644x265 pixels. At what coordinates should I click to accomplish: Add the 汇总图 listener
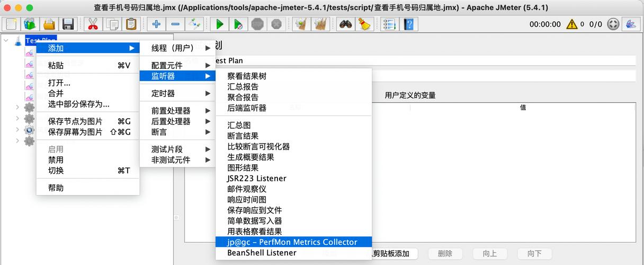[x=294, y=125]
